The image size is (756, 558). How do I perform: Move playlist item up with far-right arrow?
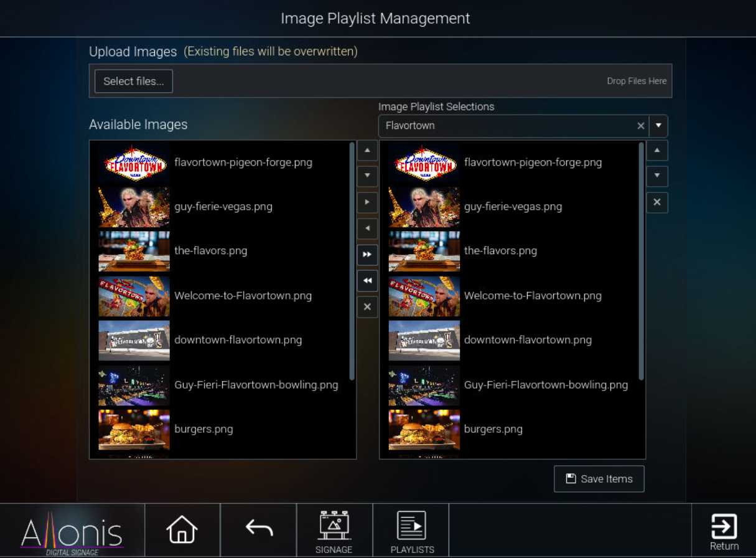click(x=657, y=150)
